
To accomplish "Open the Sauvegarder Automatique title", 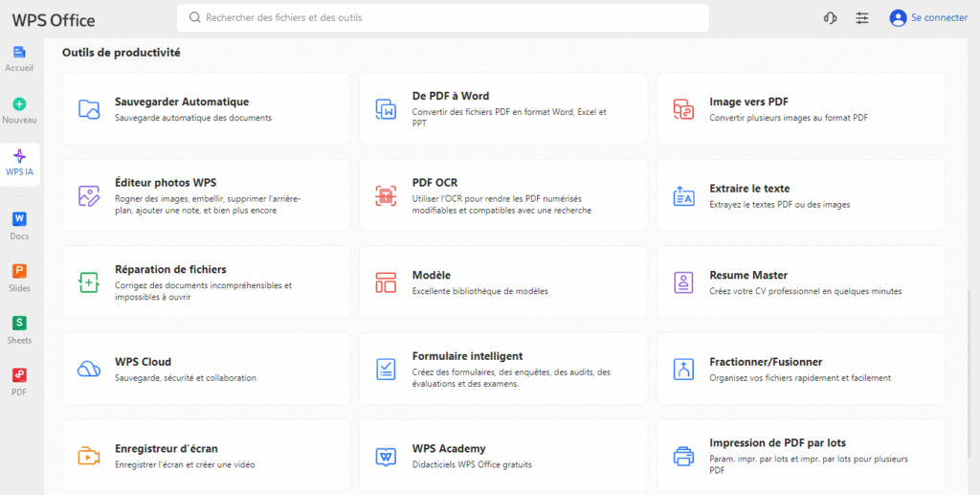I will (x=182, y=101).
